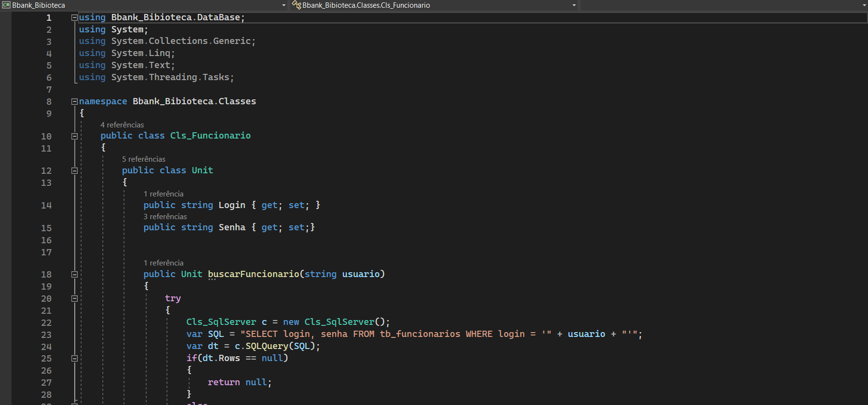Image resolution: width=868 pixels, height=405 pixels.
Task: Click 'using System.Linq;' line text
Action: coord(127,53)
